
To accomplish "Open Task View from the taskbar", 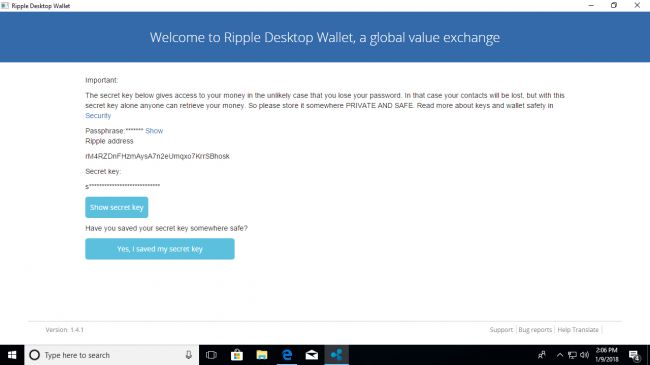I will tap(211, 355).
